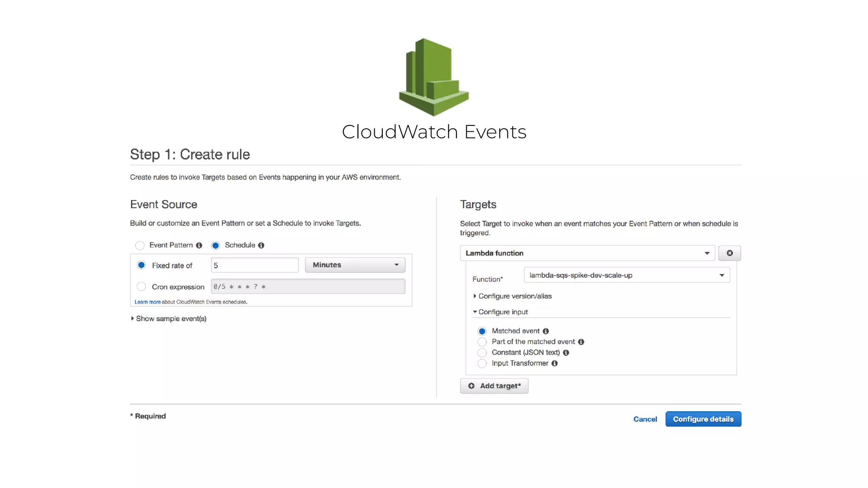
Task: Click the cron expression input field
Action: coord(308,286)
